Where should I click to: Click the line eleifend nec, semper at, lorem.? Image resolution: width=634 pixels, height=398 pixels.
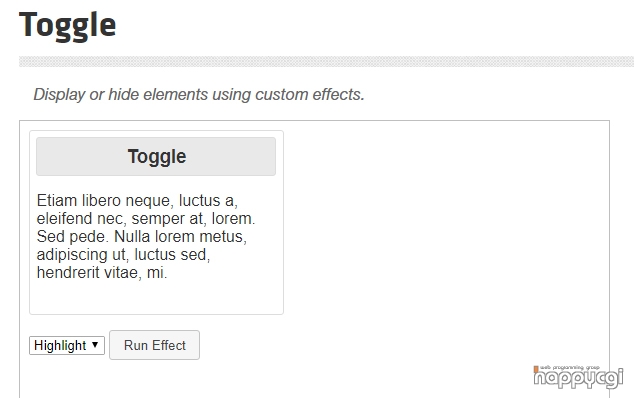[x=146, y=219]
